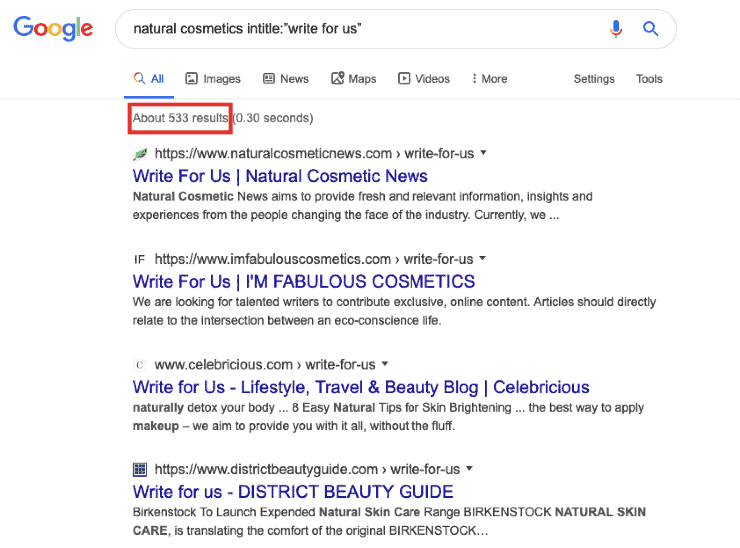Click the naturalcosmeticnews.com write-for-us URL

(314, 154)
